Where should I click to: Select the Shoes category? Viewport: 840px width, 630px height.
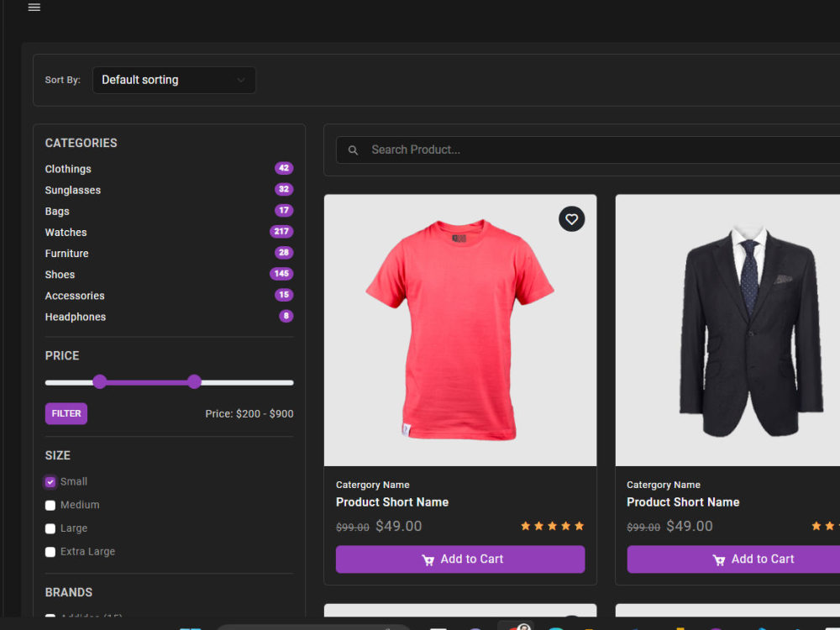coord(60,275)
